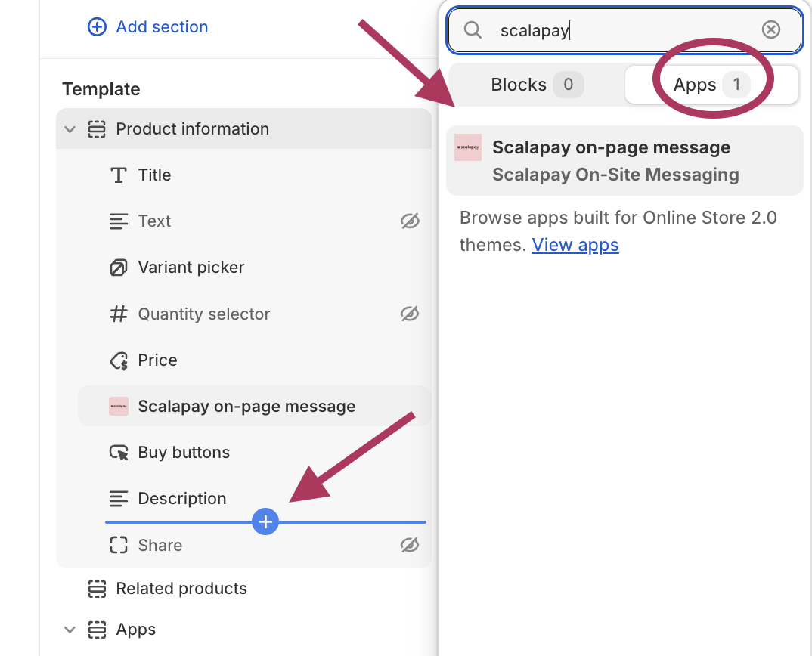
Task: Click the Quantity selector hash icon
Action: [x=119, y=314]
